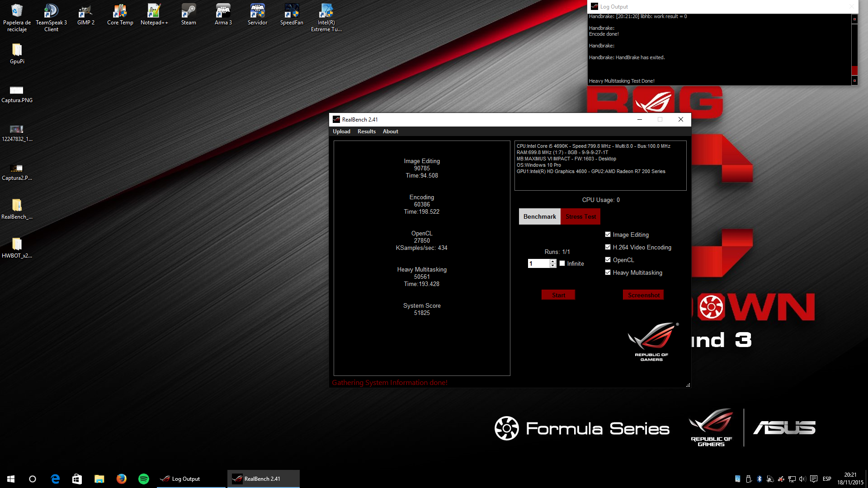Select the Notepad++ desktop shortcut
The height and width of the screenshot is (488, 868).
point(154,15)
